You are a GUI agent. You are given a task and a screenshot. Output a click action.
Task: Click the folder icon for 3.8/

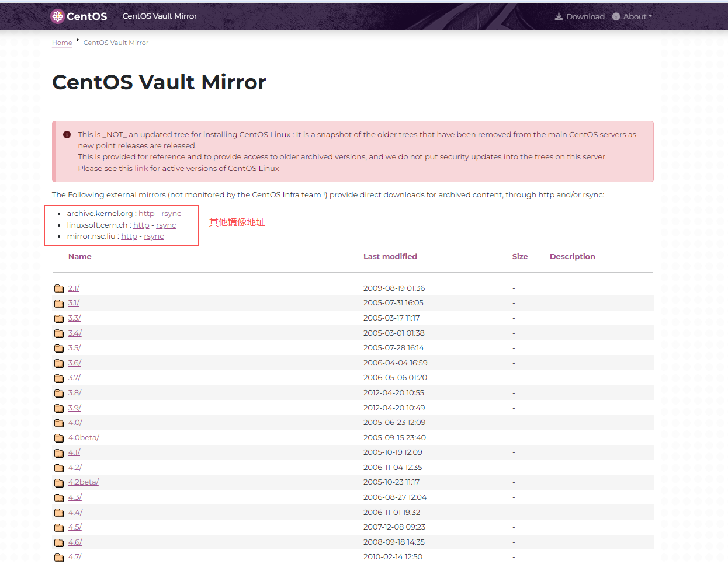(59, 393)
